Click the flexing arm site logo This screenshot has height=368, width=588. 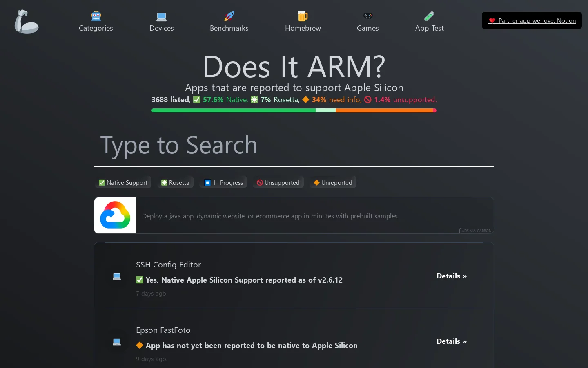pos(27,21)
